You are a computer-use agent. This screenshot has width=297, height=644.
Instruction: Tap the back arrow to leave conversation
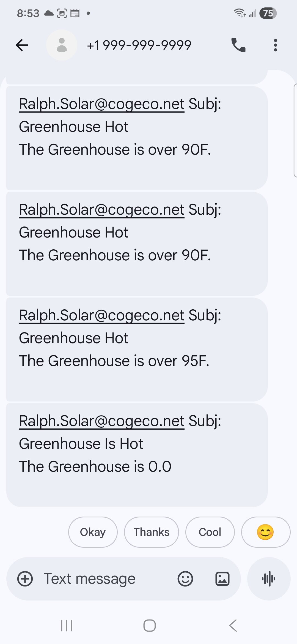22,45
